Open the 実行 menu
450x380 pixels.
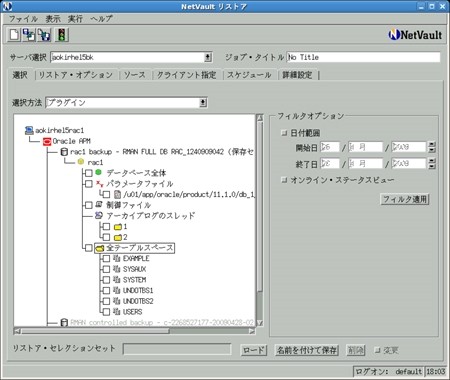pos(75,19)
